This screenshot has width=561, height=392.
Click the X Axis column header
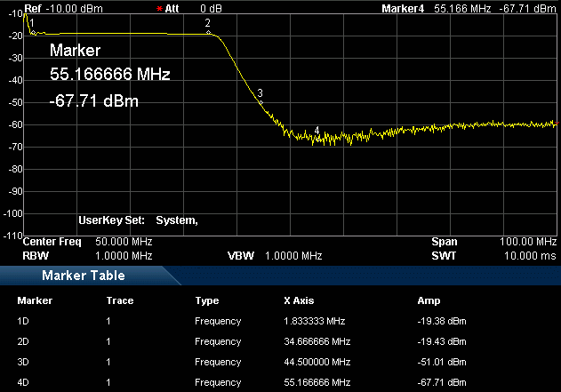(x=299, y=300)
